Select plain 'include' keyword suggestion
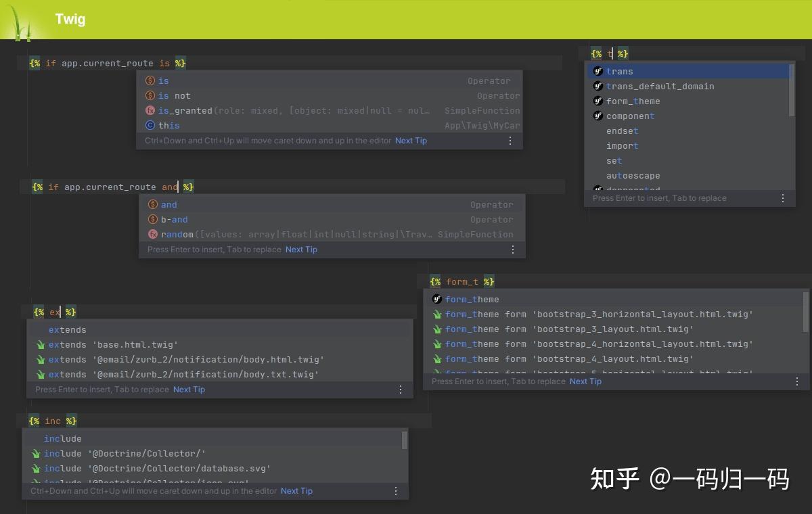The image size is (812, 514). click(x=212, y=438)
